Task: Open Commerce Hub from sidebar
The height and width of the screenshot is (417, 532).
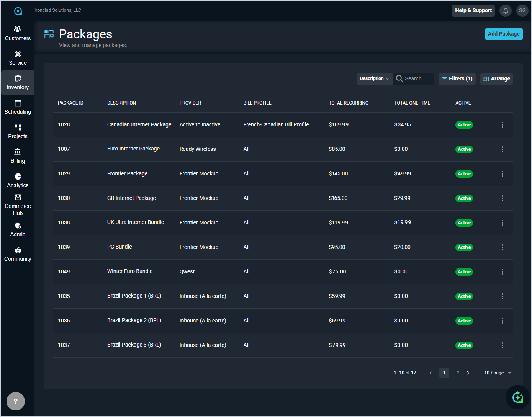Action: (18, 205)
